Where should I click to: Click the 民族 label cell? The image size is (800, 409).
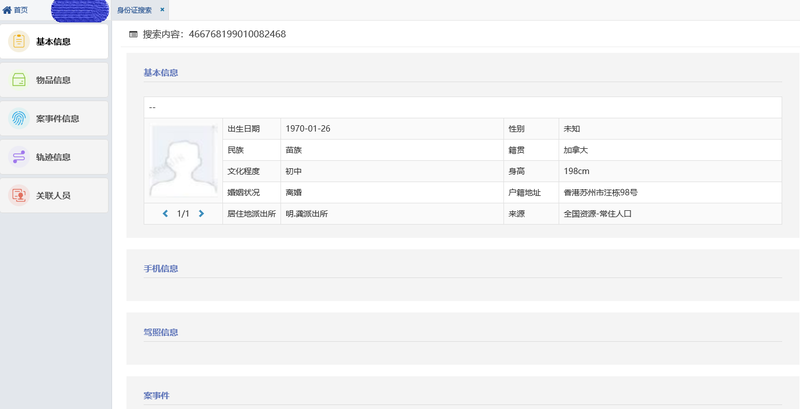tap(252, 150)
